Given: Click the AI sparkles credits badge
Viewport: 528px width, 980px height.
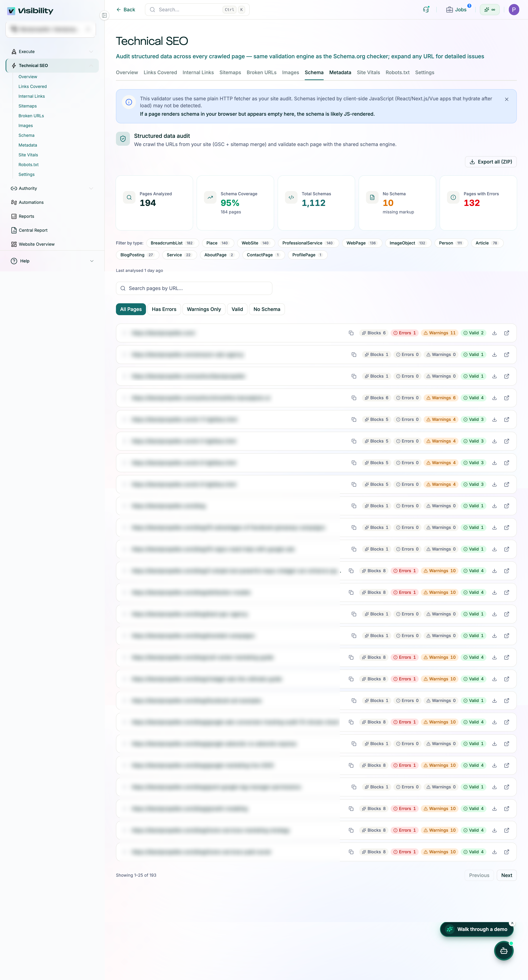Looking at the screenshot, I should 490,10.
